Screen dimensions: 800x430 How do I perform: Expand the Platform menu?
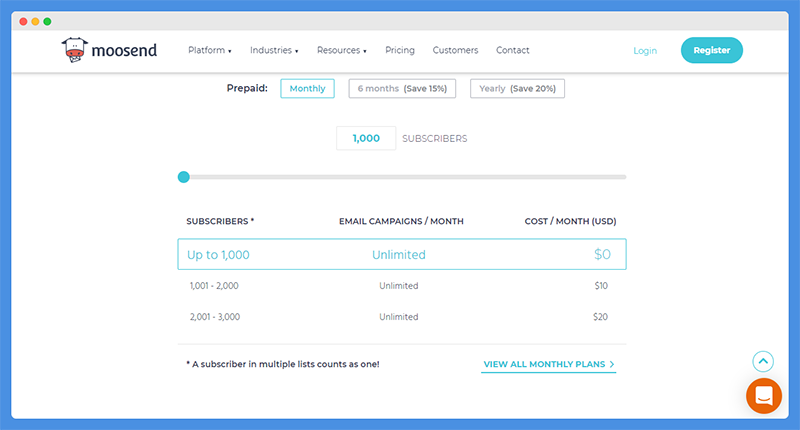coord(210,50)
